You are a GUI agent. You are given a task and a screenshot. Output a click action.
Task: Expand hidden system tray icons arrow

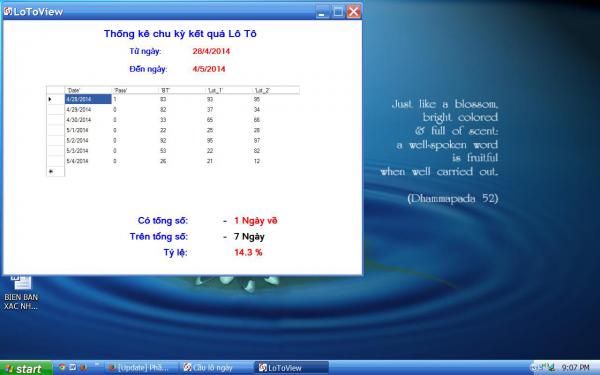point(534,368)
